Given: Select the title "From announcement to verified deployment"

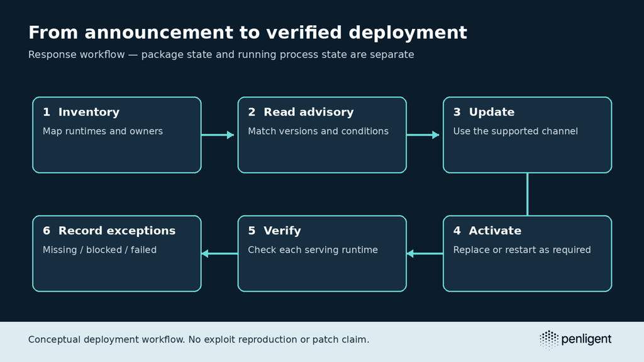Looking at the screenshot, I should pyautogui.click(x=248, y=33).
